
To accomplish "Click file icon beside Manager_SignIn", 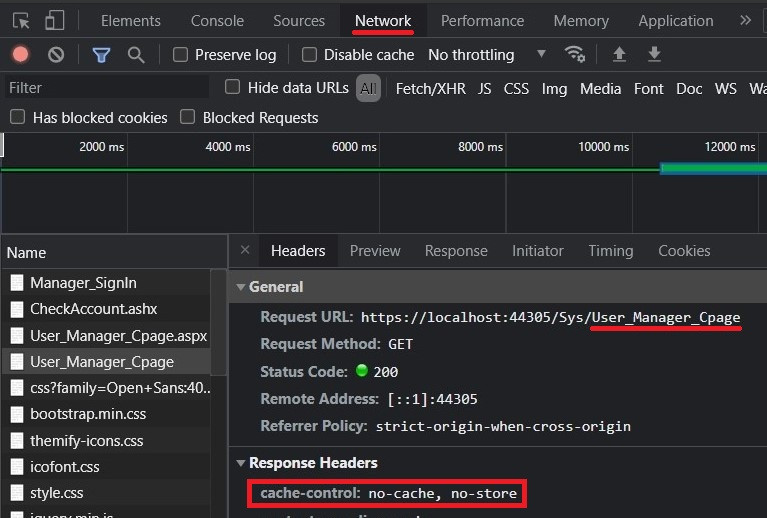I will point(17,283).
